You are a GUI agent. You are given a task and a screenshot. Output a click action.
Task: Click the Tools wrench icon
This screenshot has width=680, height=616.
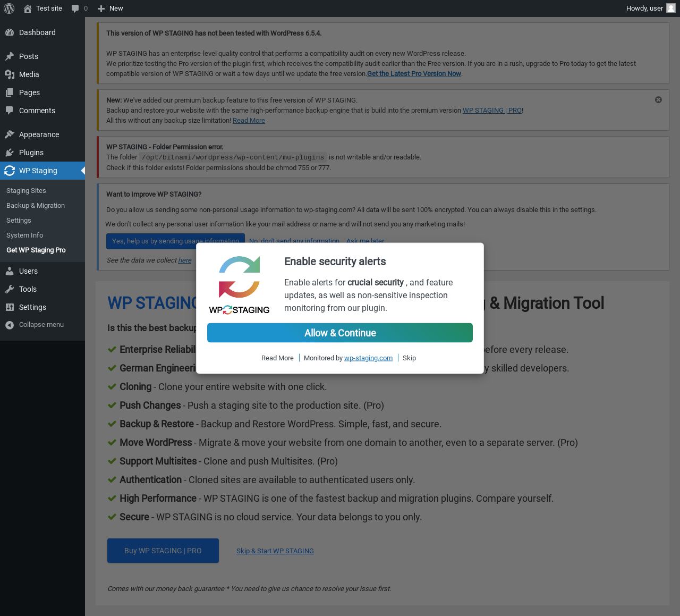tap(10, 289)
